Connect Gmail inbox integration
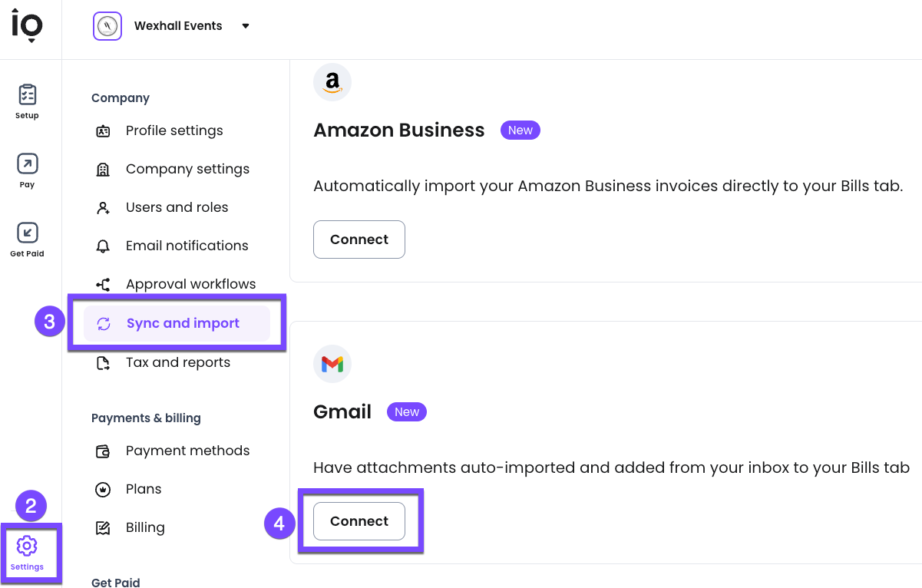 359,521
